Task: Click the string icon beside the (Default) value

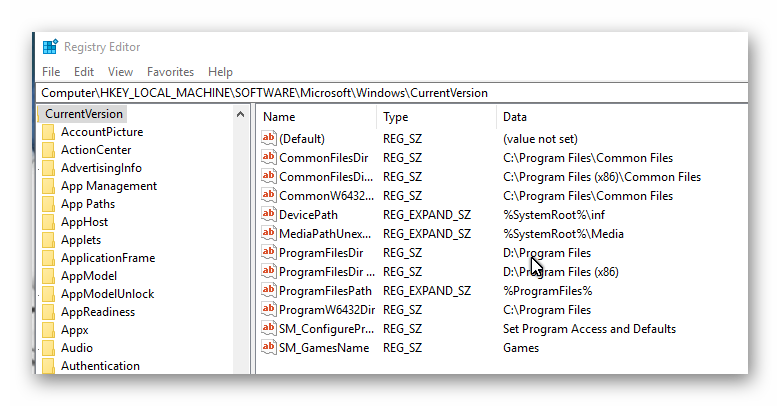Action: click(268, 139)
